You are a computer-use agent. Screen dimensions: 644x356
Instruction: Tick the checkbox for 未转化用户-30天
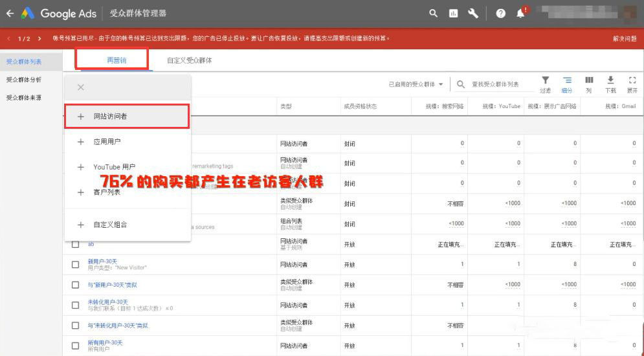point(76,305)
